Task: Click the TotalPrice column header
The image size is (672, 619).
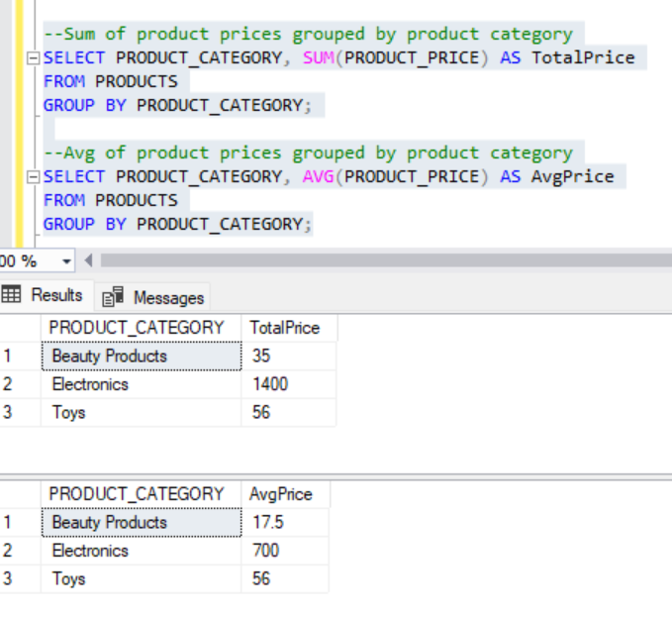Action: click(285, 328)
